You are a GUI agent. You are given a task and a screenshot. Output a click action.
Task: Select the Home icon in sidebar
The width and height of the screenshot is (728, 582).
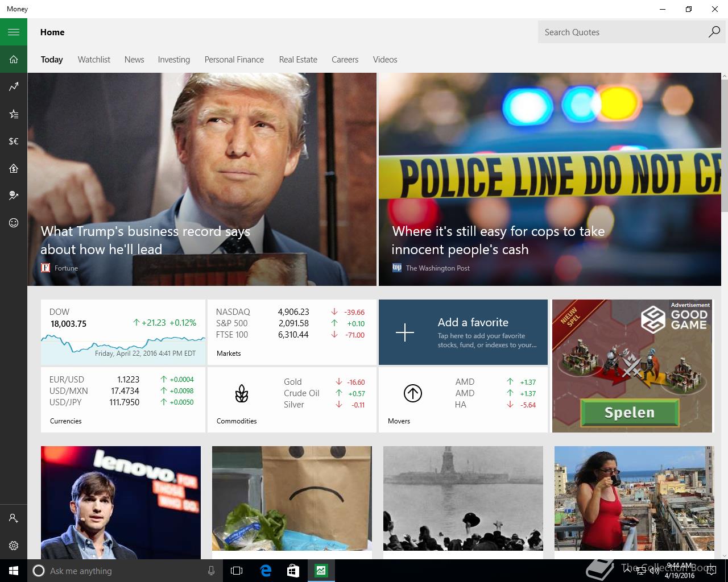14,59
